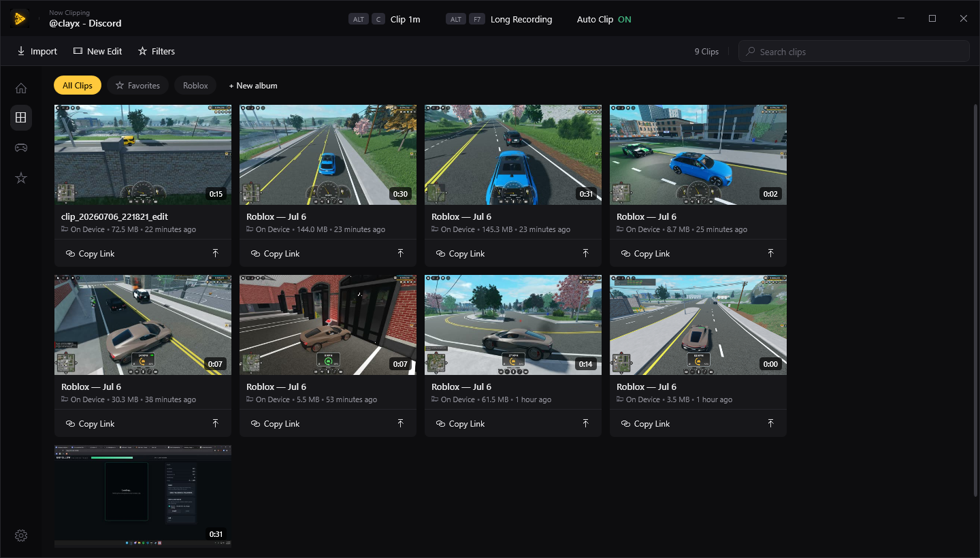Copy link for the 8.7 MB Roblox clip

click(645, 253)
